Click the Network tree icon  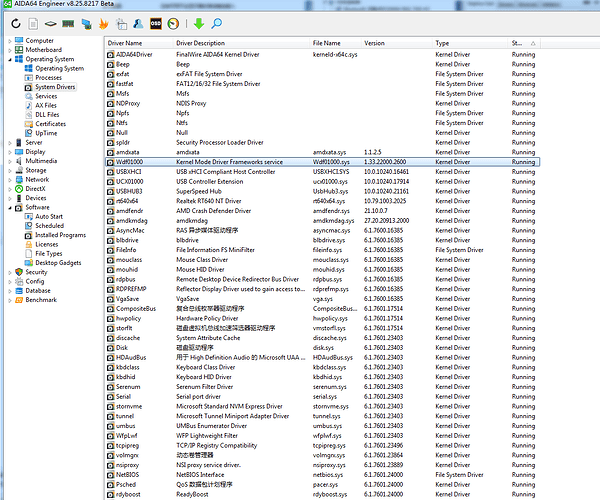(x=19, y=179)
